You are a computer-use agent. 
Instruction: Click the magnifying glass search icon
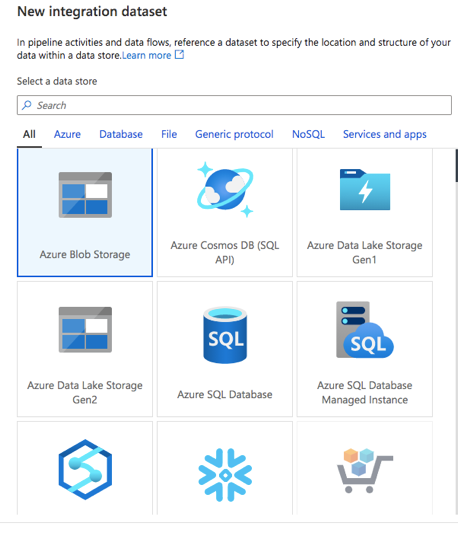(x=27, y=105)
